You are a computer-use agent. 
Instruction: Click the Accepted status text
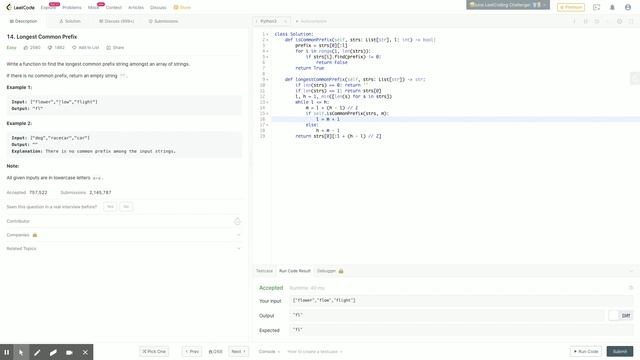click(271, 288)
